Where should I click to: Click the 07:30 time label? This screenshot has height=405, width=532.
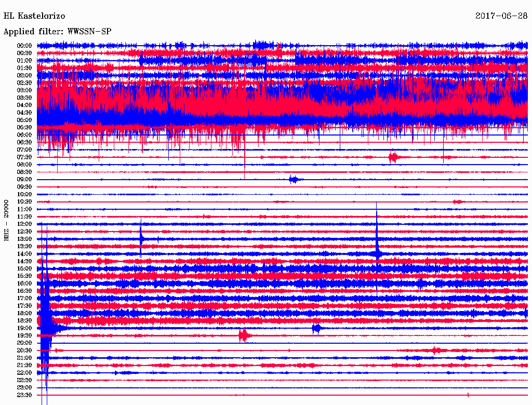click(x=24, y=157)
